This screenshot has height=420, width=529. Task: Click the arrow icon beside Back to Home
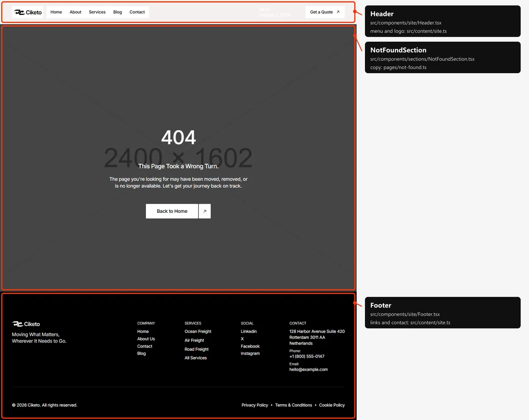click(x=205, y=211)
